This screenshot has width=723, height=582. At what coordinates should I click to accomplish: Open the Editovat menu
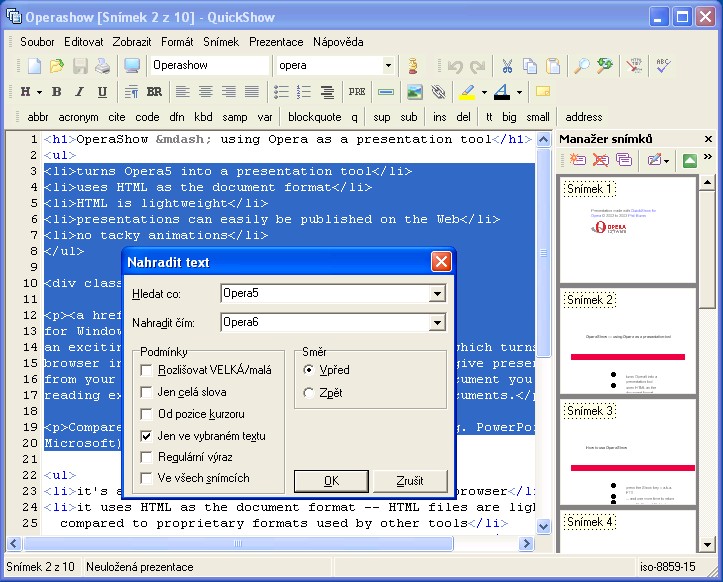pos(83,42)
